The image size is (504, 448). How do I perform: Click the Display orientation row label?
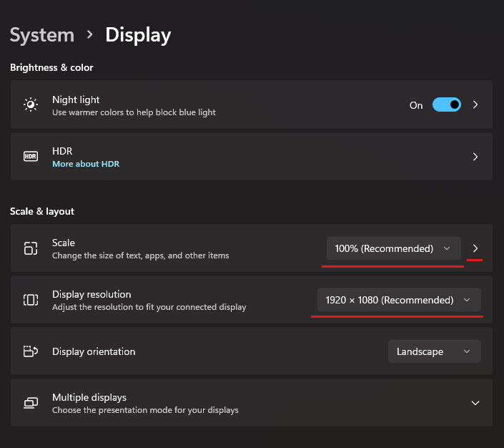coord(94,351)
